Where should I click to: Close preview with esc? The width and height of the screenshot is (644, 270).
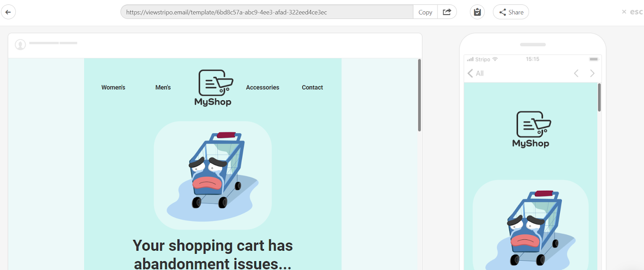[632, 12]
